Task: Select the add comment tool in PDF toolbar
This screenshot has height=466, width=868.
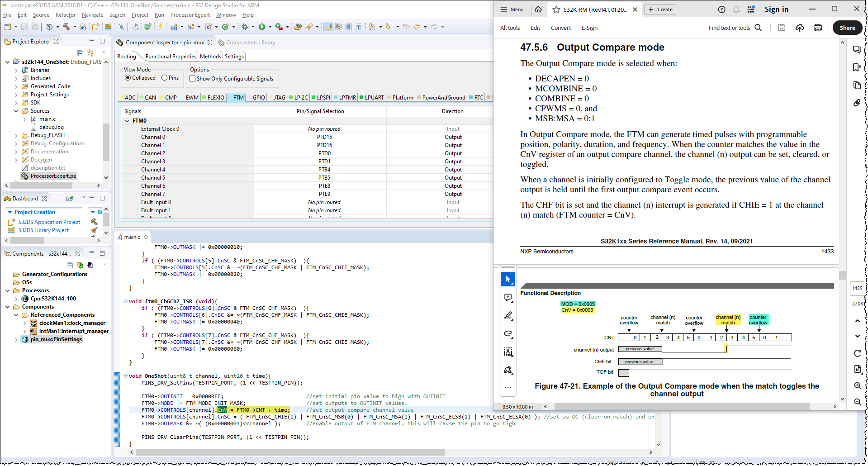Action: click(508, 297)
